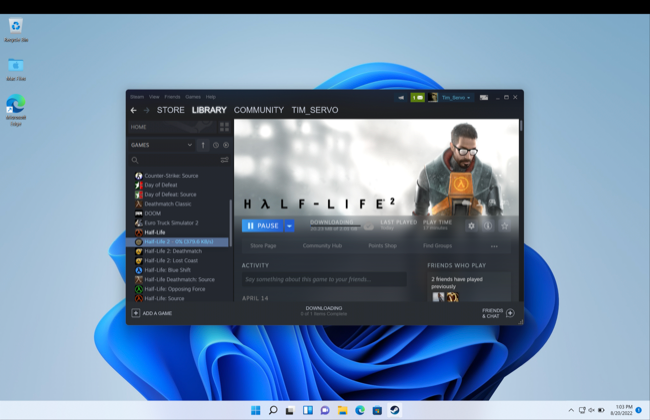Viewport: 650px width, 420px height.
Task: Show more links via the three dots
Action: click(494, 246)
